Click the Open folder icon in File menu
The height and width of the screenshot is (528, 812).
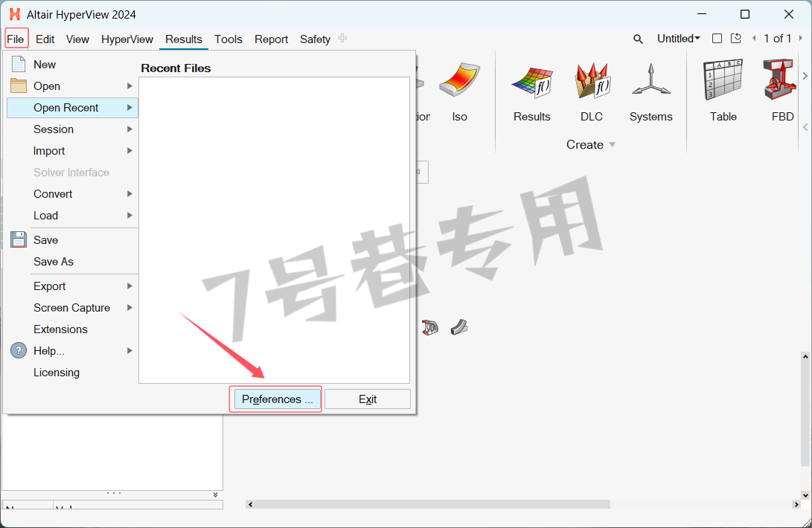[x=19, y=86]
